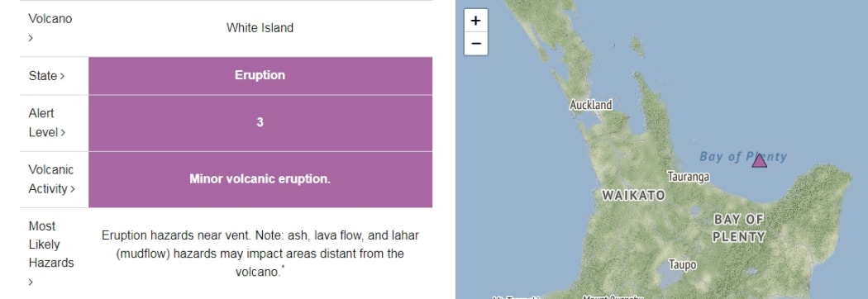This screenshot has height=299, width=868.
Task: Click the Auckland label on map
Action: click(591, 104)
